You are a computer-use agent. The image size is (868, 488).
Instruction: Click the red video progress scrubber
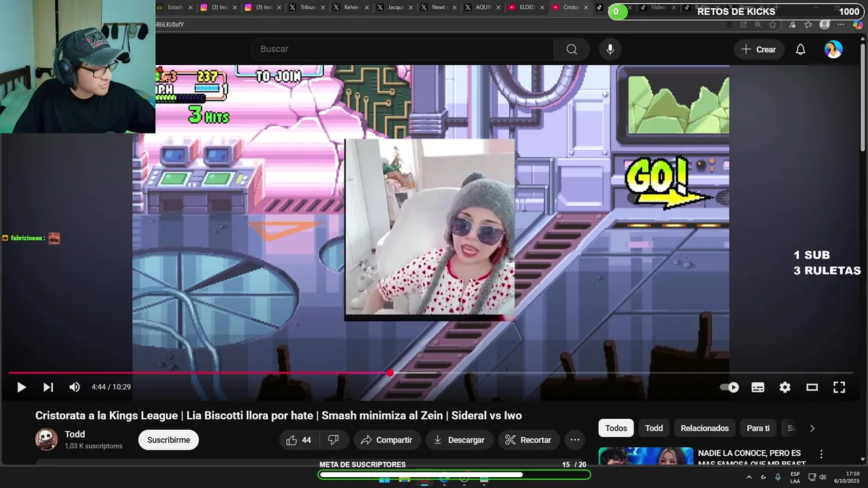390,373
